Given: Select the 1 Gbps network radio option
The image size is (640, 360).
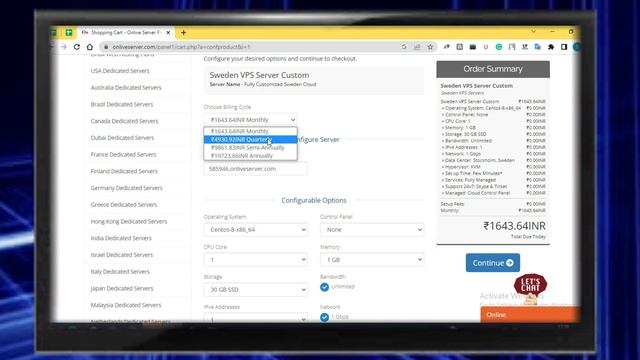Looking at the screenshot, I should [x=324, y=317].
